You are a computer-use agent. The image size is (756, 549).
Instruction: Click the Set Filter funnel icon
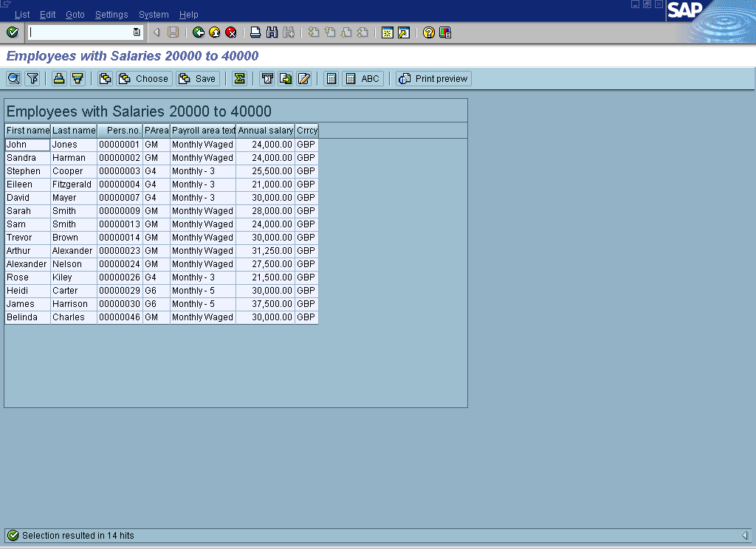(32, 78)
